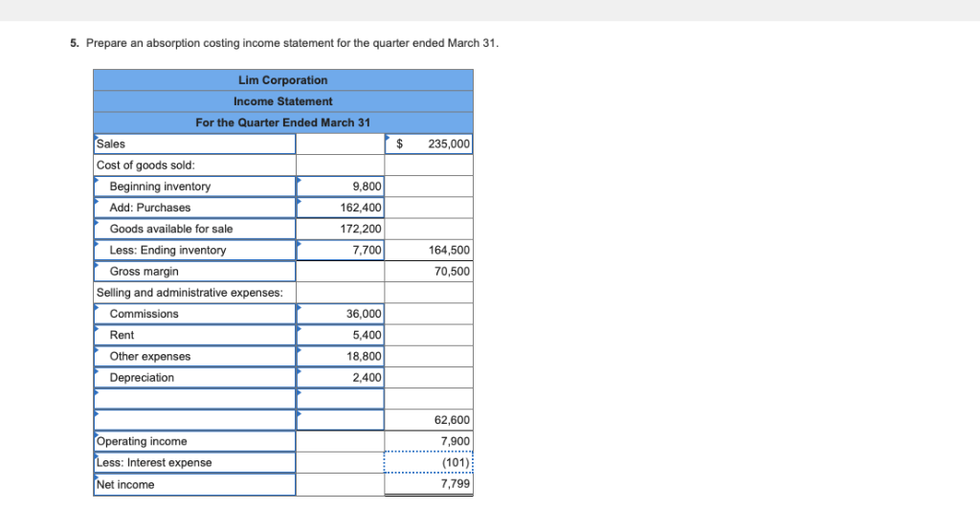980x531 pixels.
Task: Click the empty label cell below Depreciation
Action: point(195,399)
